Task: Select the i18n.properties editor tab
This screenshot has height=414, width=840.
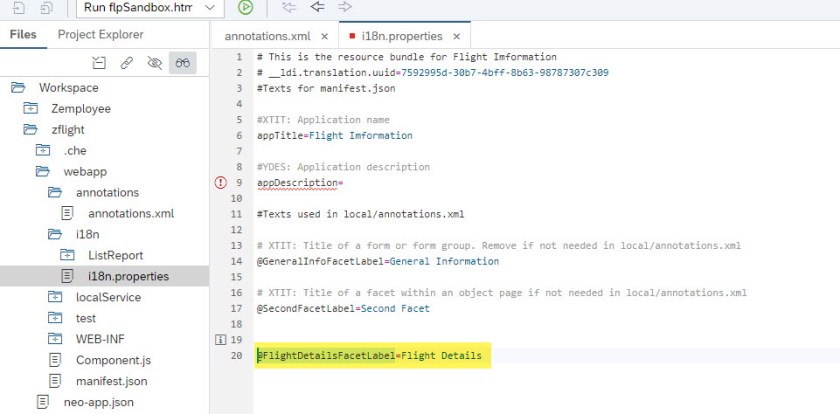Action: pyautogui.click(x=402, y=36)
